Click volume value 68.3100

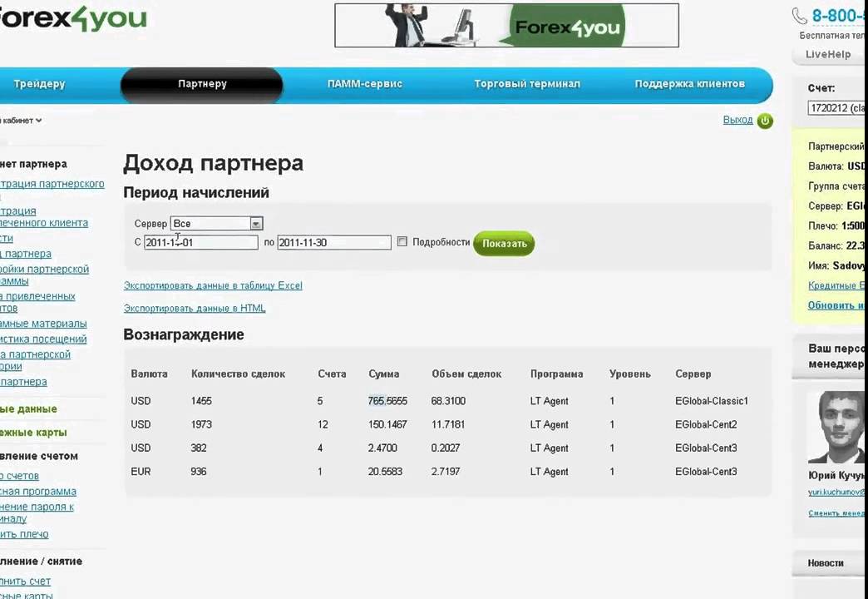(448, 401)
